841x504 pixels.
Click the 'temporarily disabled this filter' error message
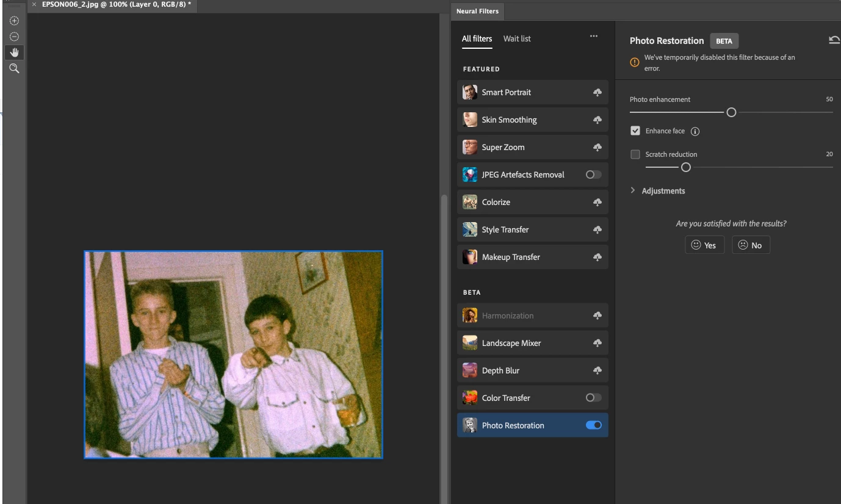[720, 63]
